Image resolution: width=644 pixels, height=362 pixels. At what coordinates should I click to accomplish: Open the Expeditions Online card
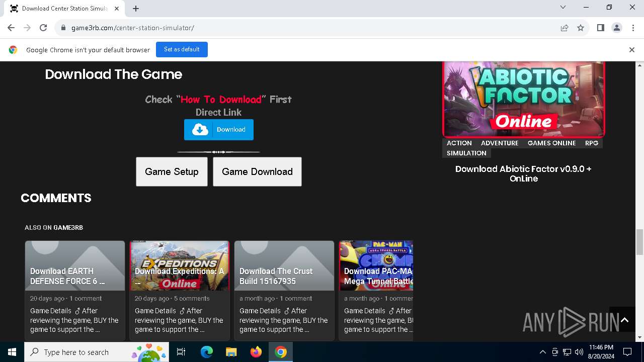click(180, 290)
